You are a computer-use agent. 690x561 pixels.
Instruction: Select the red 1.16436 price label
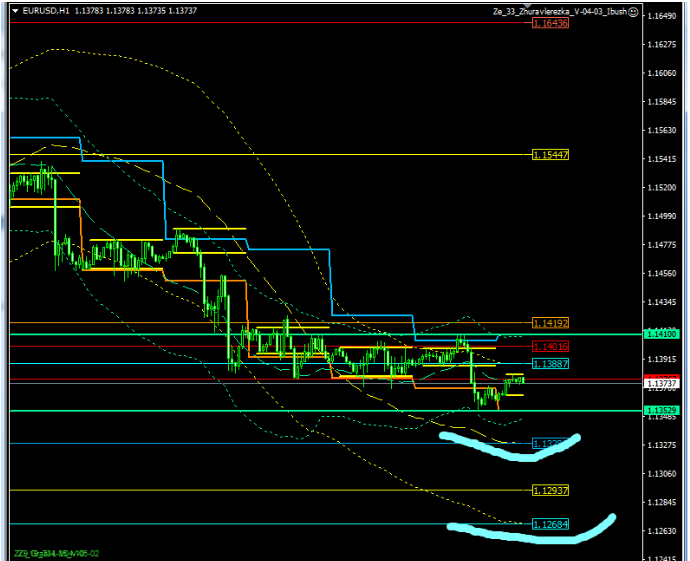[x=550, y=23]
